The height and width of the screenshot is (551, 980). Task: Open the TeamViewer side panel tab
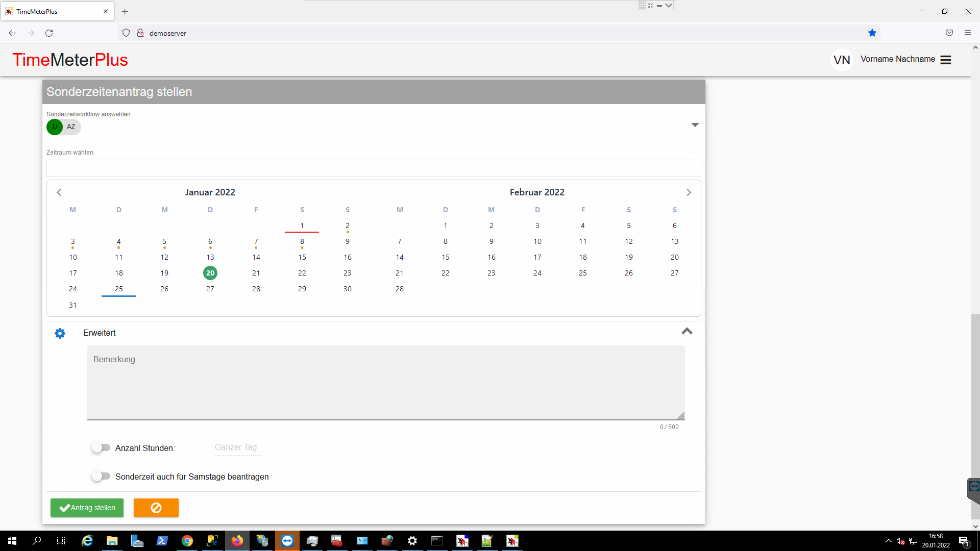coord(974,491)
